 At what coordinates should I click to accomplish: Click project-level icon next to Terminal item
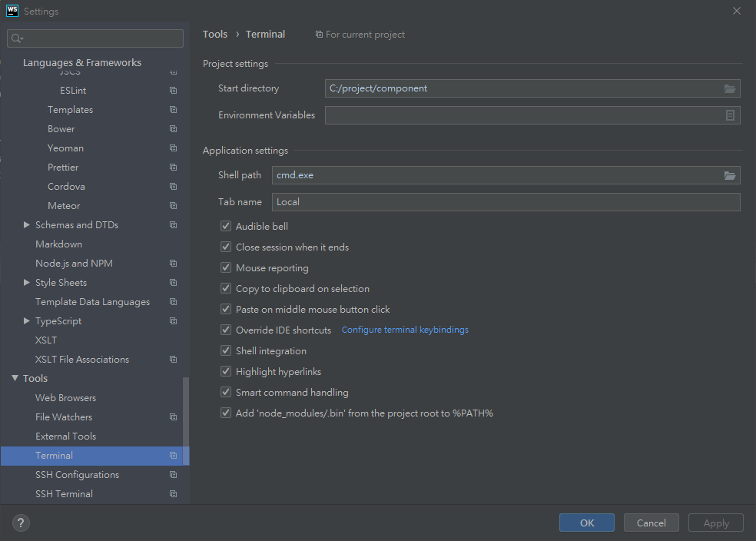(x=173, y=456)
